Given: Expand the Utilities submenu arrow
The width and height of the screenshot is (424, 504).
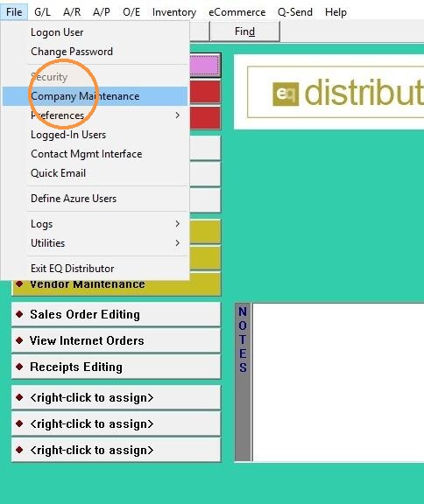Looking at the screenshot, I should 178,243.
